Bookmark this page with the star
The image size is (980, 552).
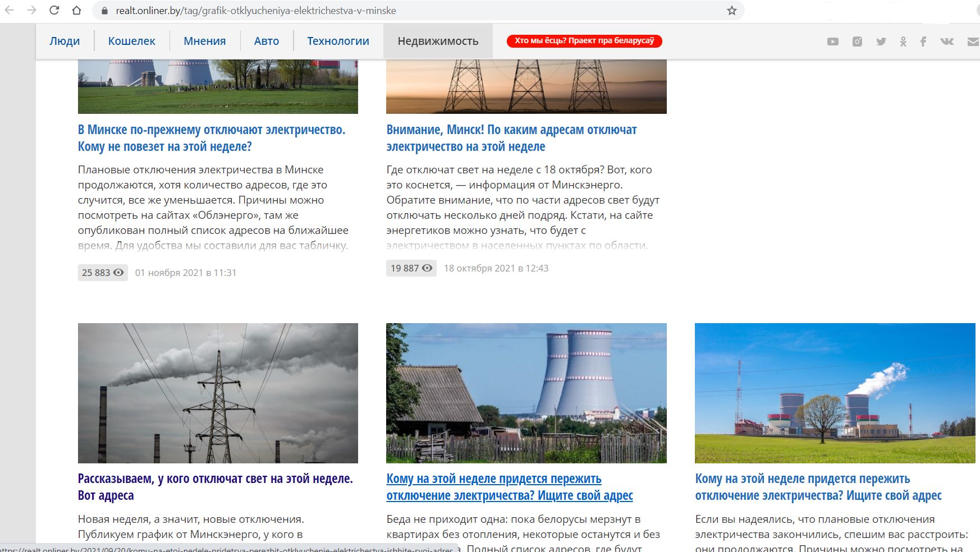732,11
